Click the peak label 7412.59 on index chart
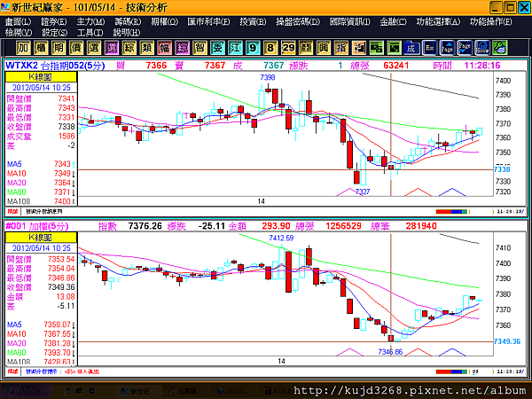This screenshot has width=532, height=399. [281, 239]
